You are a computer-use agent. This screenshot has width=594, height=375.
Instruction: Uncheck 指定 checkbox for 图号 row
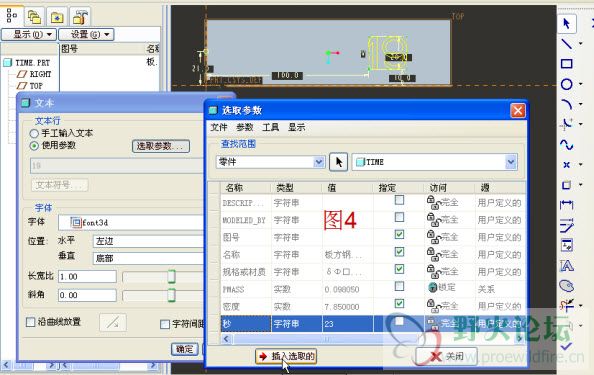(x=399, y=234)
